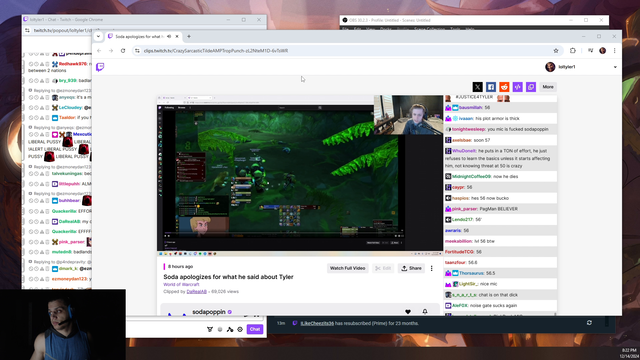Viewport: 640px width, 360px height.
Task: Toggle sodapoppin notifications bell
Action: pos(425,312)
